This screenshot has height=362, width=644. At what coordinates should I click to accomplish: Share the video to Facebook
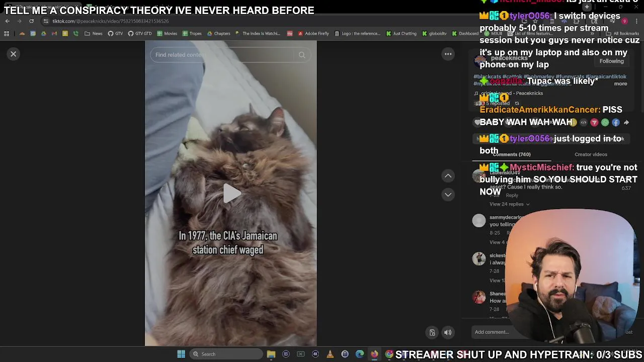coord(615,122)
